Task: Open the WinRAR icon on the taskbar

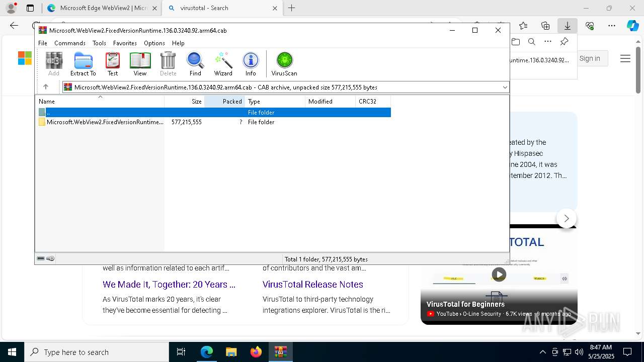Action: (281, 352)
